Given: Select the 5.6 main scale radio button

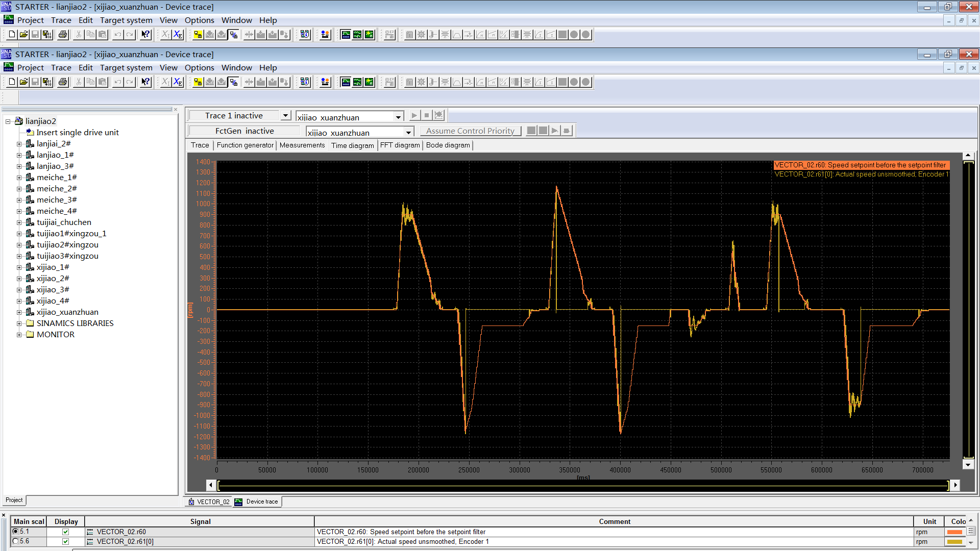Looking at the screenshot, I should [15, 541].
